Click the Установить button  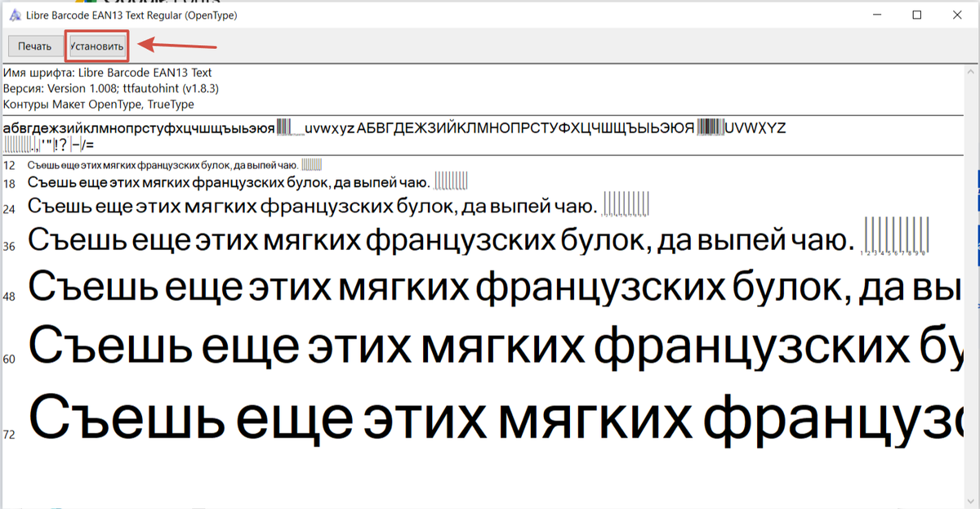[x=97, y=47]
